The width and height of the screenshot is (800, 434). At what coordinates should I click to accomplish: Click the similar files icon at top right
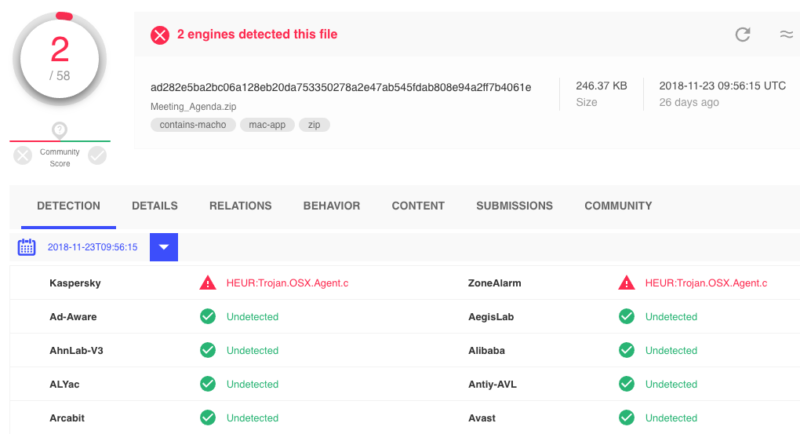point(786,35)
